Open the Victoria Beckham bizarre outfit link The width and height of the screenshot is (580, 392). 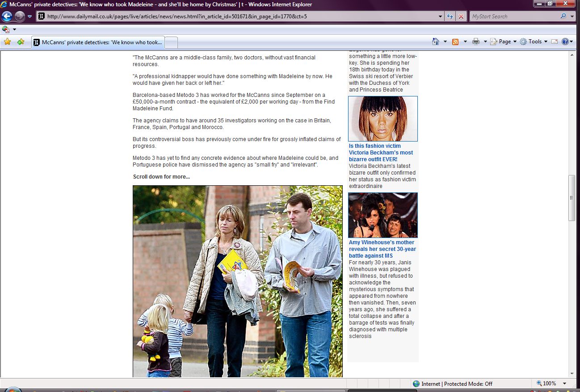click(381, 153)
